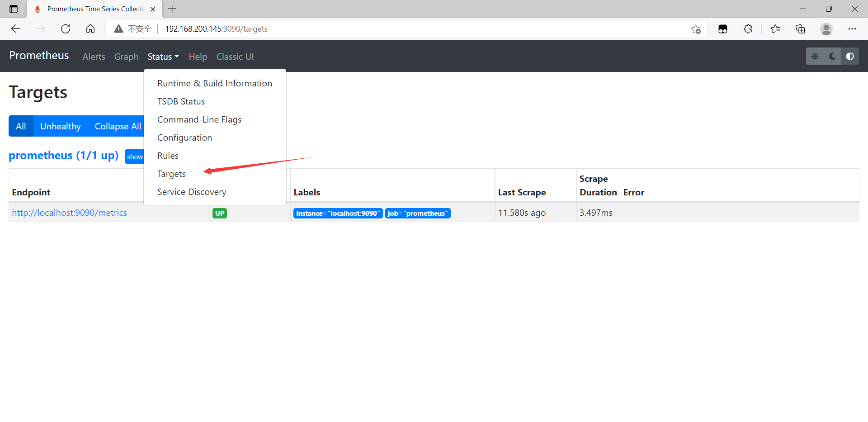868x422 pixels.
Task: Switch to the light theme
Action: (815, 56)
